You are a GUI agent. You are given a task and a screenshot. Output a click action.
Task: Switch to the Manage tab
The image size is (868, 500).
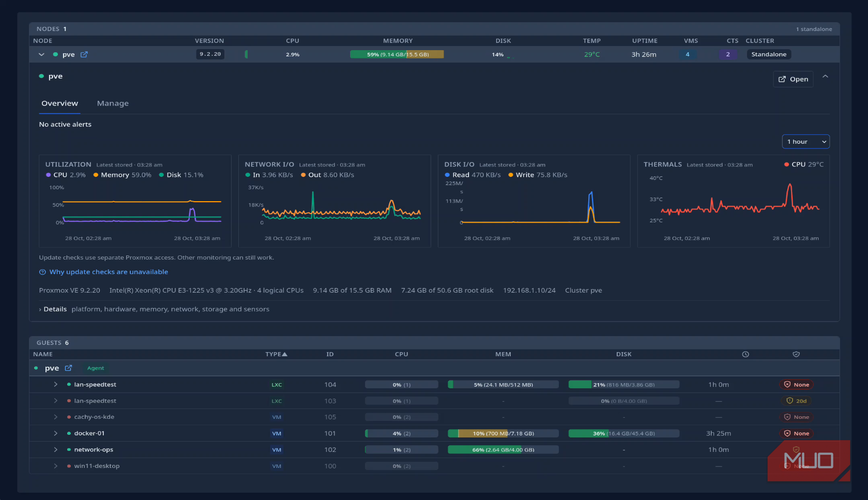pyautogui.click(x=113, y=103)
